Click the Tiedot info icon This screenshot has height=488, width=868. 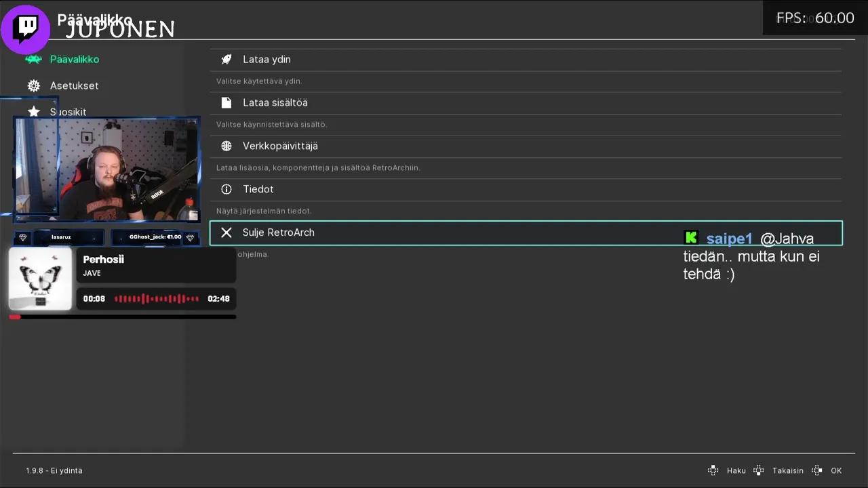(226, 189)
